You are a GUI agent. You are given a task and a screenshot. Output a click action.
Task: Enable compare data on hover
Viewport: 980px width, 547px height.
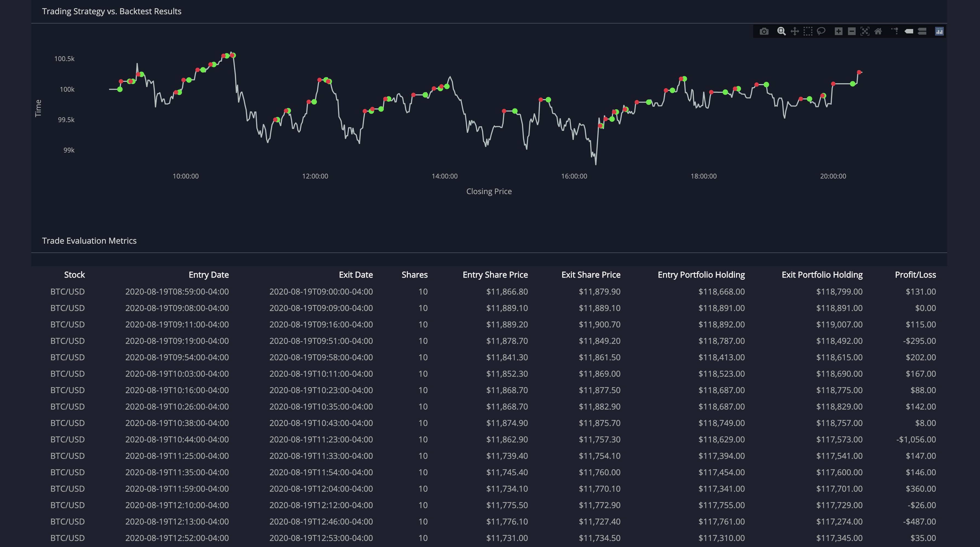[922, 31]
